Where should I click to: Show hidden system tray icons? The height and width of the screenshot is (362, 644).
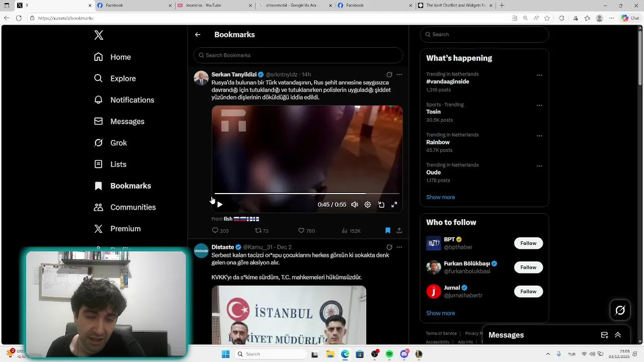click(548, 354)
